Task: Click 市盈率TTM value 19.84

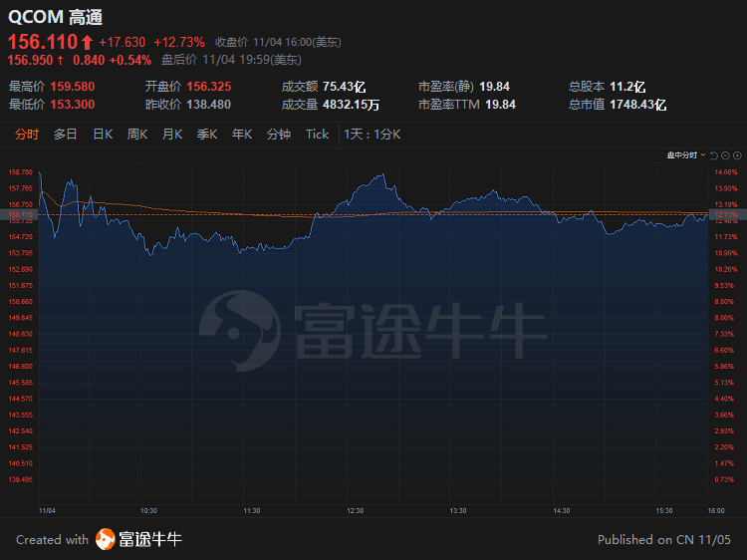Action: click(500, 105)
